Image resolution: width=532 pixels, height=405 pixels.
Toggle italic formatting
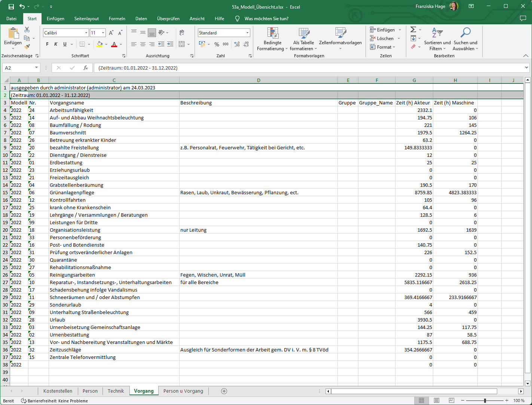point(56,44)
